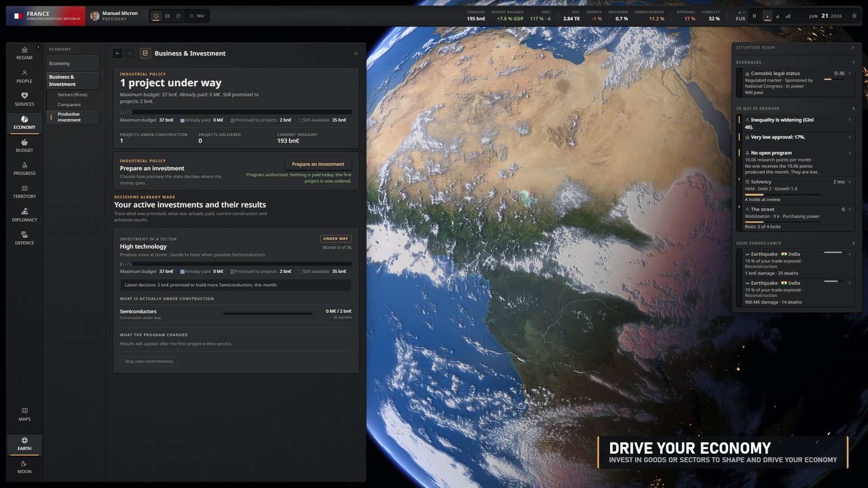
Task: Select Productive investment submenu item
Action: [72, 117]
